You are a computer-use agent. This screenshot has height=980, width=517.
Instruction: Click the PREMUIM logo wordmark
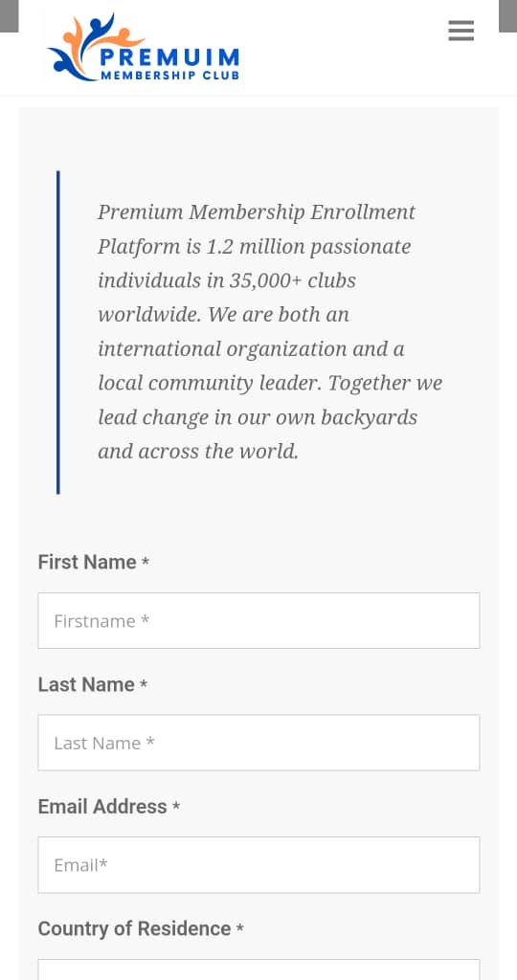(169, 57)
